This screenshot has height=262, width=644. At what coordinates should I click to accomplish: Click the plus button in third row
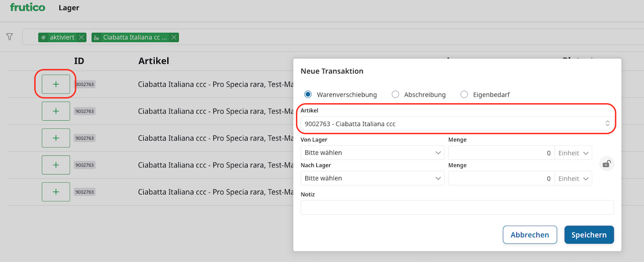(x=56, y=138)
